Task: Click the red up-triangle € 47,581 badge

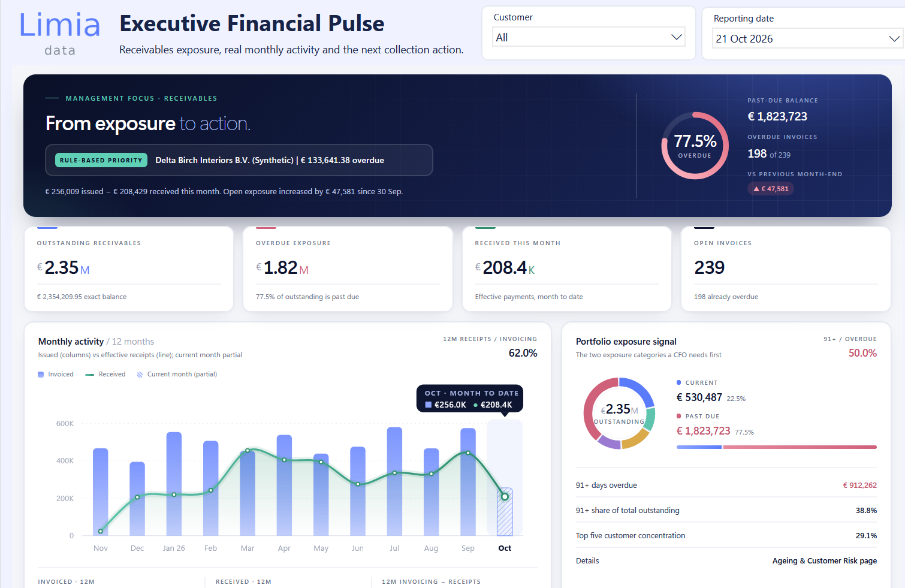Action: (x=771, y=189)
